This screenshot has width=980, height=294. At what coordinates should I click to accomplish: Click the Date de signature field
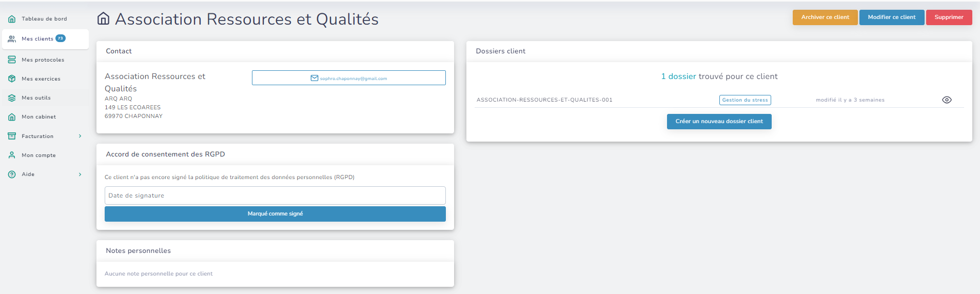coord(275,195)
